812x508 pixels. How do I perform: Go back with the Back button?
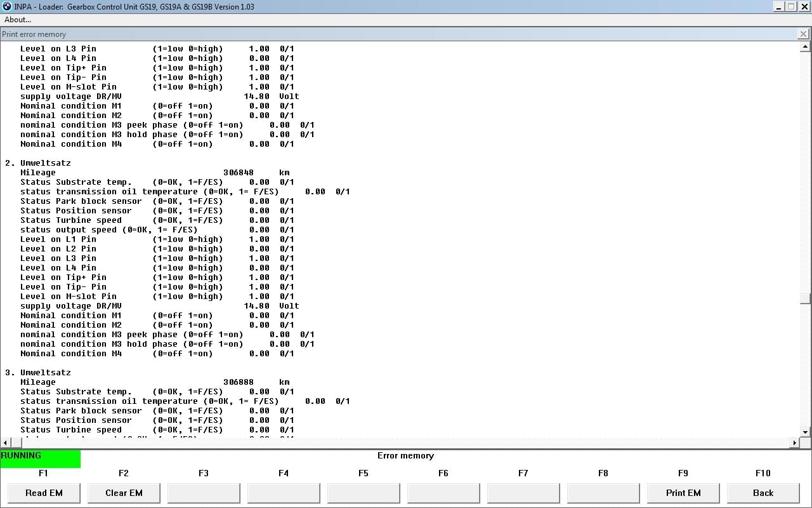(x=763, y=493)
